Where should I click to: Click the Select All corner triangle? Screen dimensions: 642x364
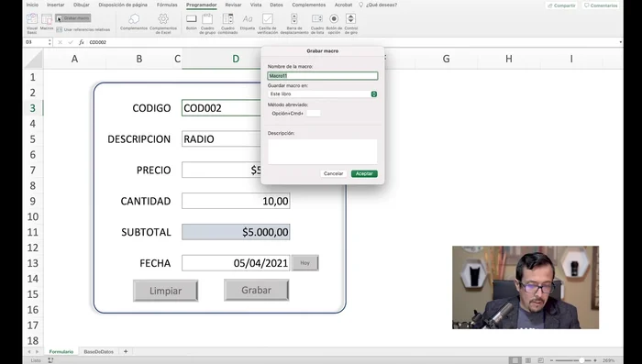point(34,59)
